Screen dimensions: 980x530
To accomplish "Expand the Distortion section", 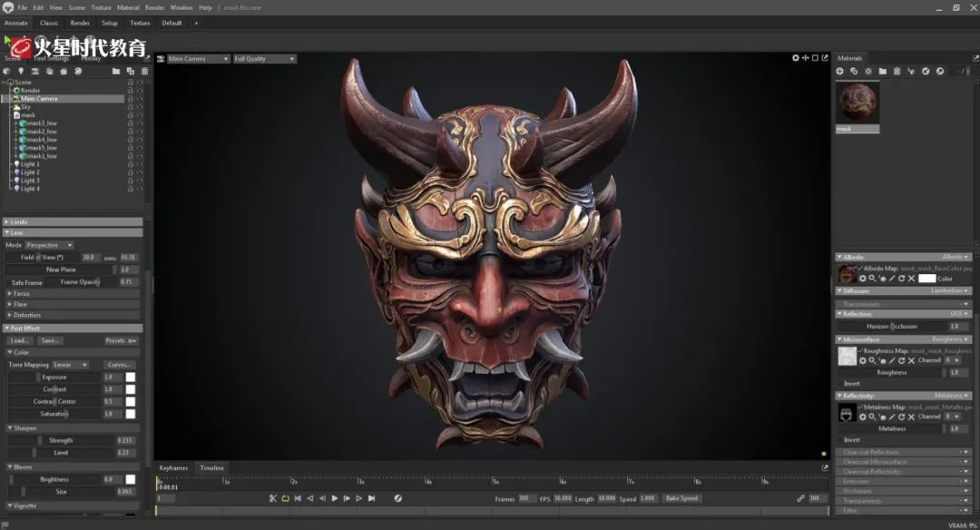I will pos(73,315).
